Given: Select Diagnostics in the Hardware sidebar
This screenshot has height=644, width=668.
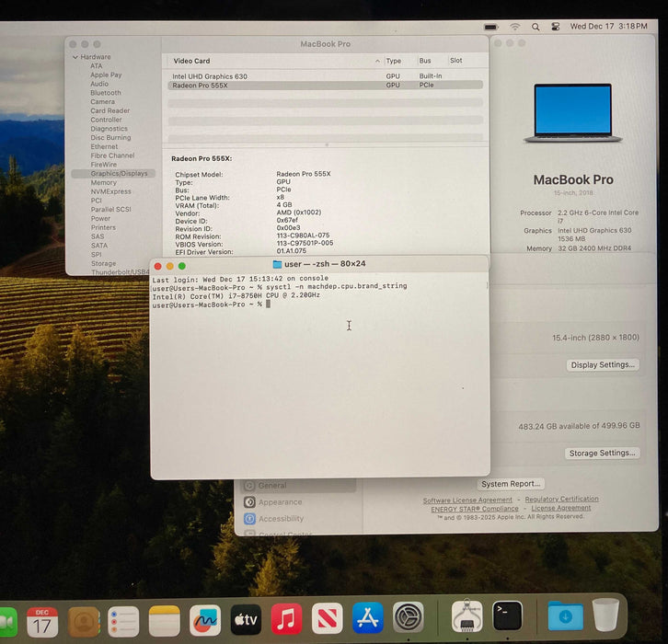Looking at the screenshot, I should pos(109,129).
